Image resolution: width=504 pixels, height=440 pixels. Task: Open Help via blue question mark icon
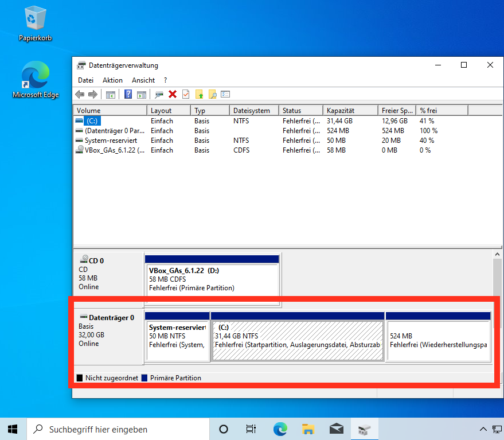(128, 94)
